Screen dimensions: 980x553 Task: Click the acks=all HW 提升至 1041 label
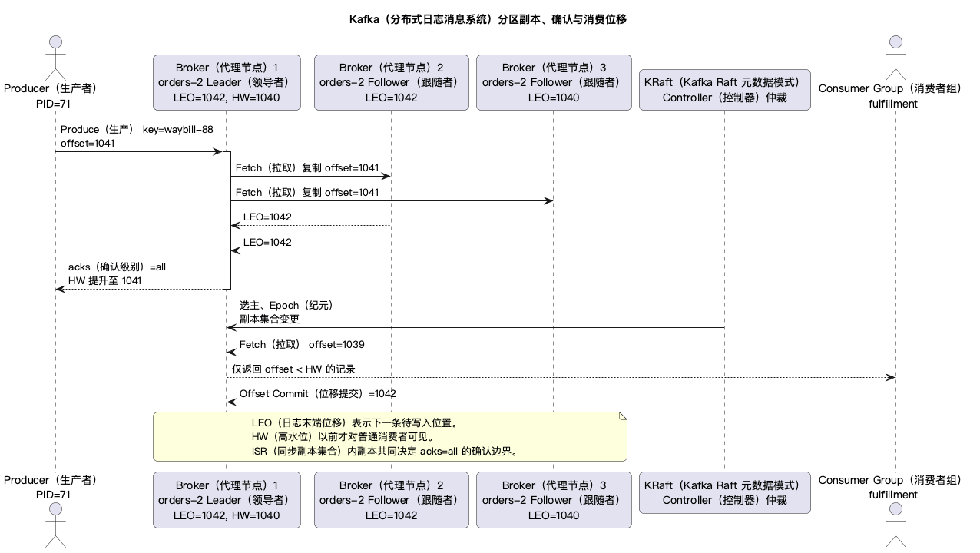point(117,274)
